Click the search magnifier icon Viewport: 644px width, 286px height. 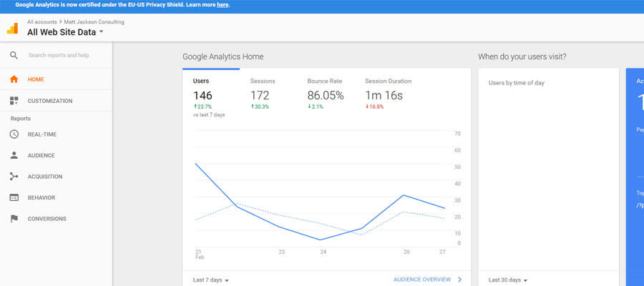tap(14, 55)
